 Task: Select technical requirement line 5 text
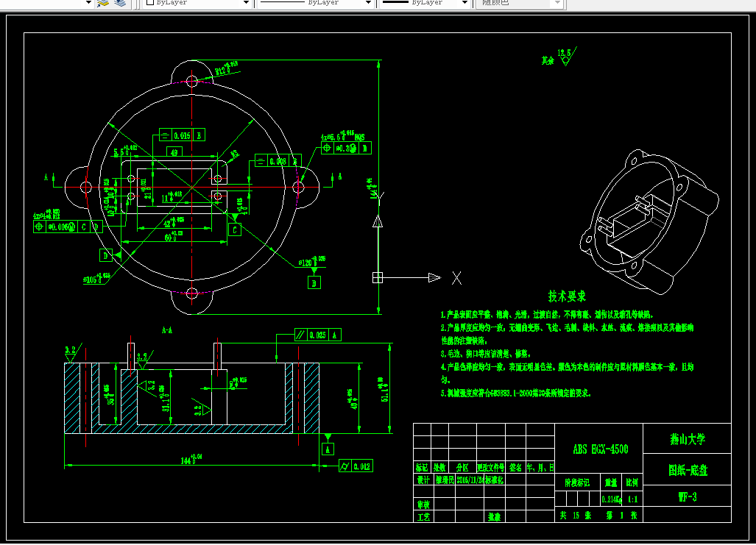pos(515,393)
